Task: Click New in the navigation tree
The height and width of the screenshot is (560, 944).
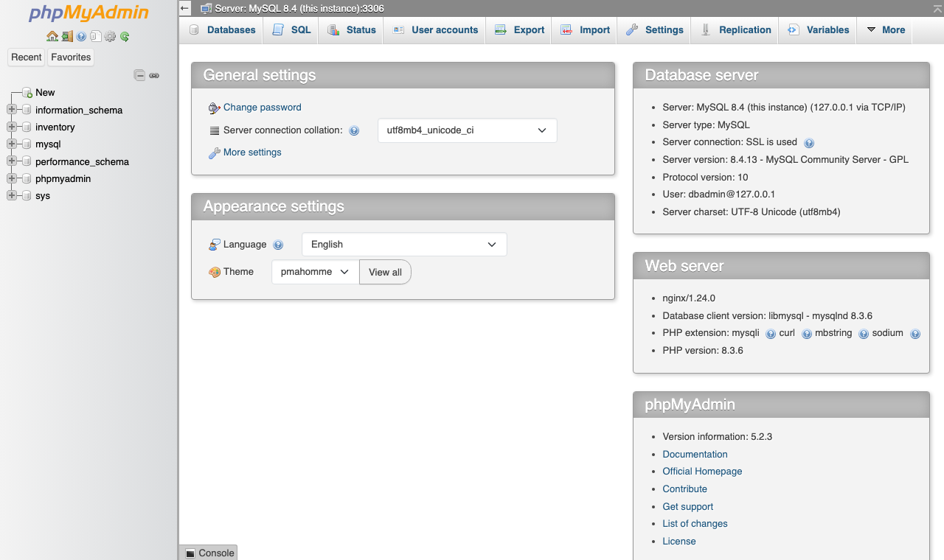Action: (45, 93)
